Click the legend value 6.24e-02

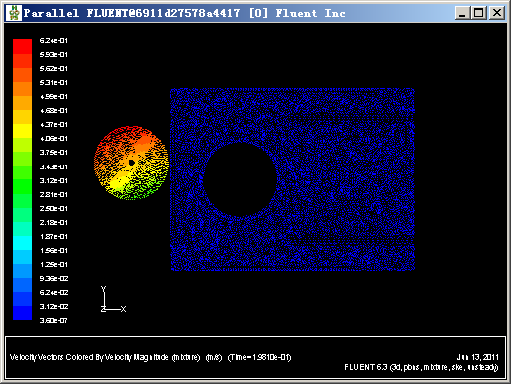coord(53,292)
